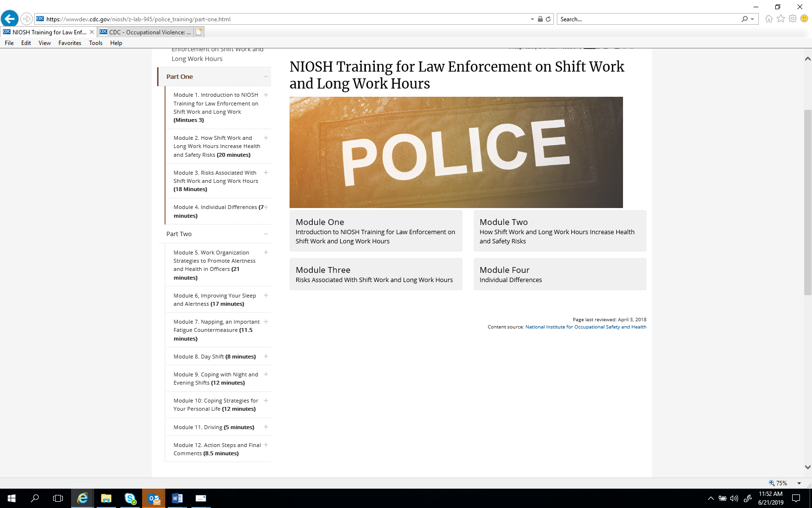Click the zoom level magnifier in status bar
Screen dimensions: 812x508
point(772,483)
